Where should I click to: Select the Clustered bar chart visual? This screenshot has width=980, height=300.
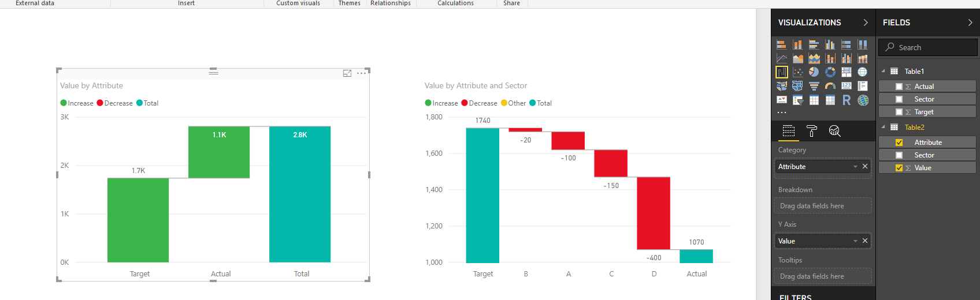pos(814,44)
